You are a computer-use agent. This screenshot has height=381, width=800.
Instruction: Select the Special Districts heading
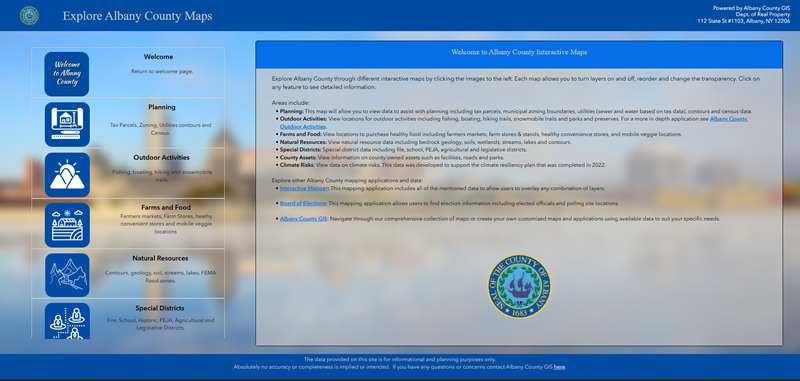(160, 309)
